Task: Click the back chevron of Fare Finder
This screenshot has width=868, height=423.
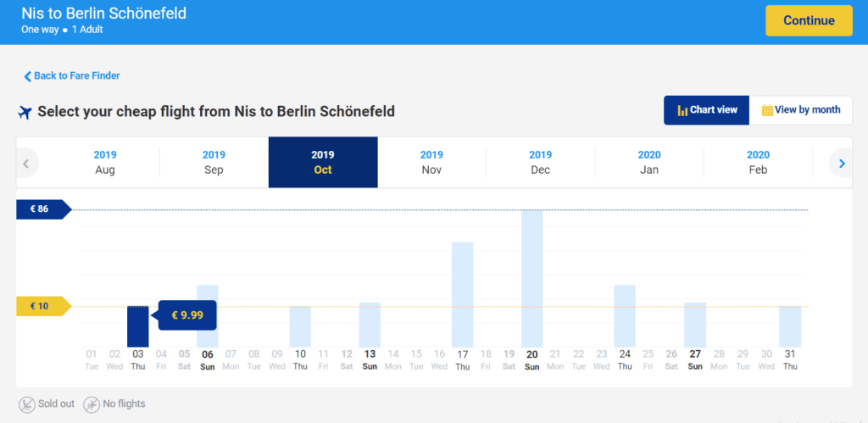Action: (28, 76)
